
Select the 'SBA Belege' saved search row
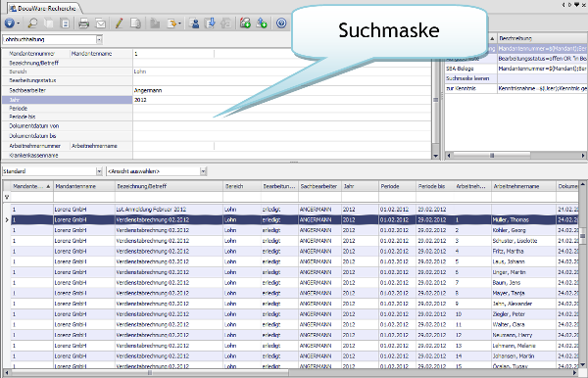(515, 69)
